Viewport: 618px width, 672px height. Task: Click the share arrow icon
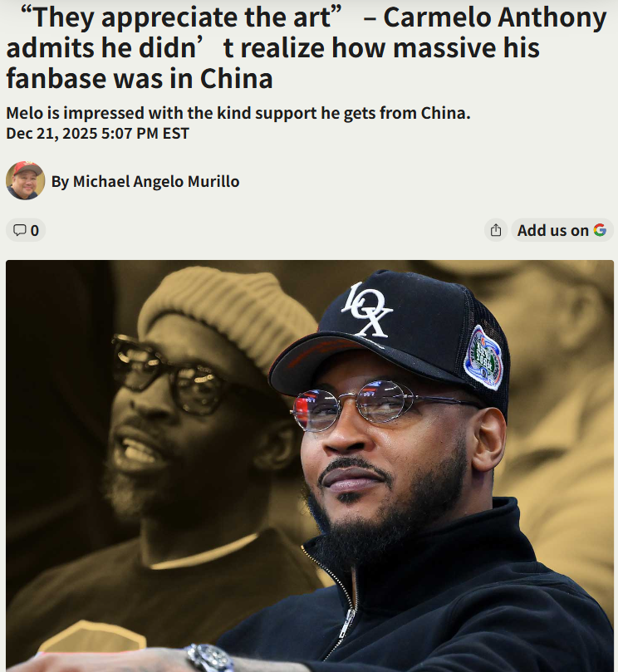pos(496,230)
